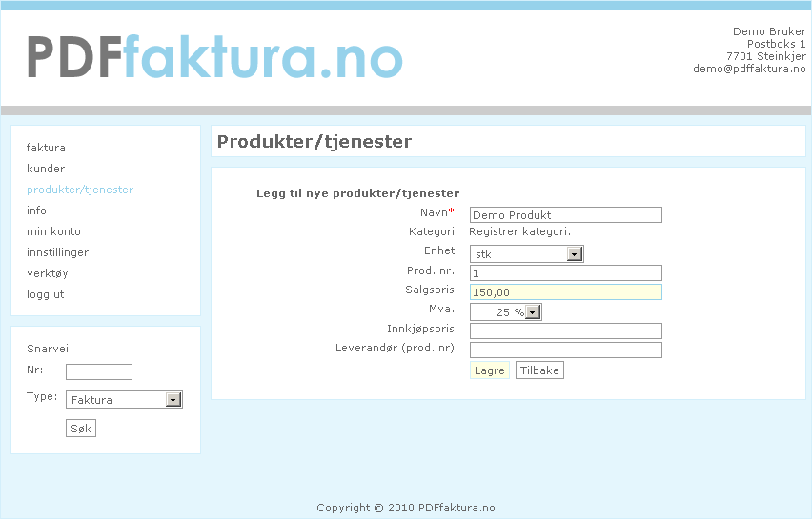This screenshot has height=520, width=812.
Task: Navigate to min konto
Action: pos(53,231)
